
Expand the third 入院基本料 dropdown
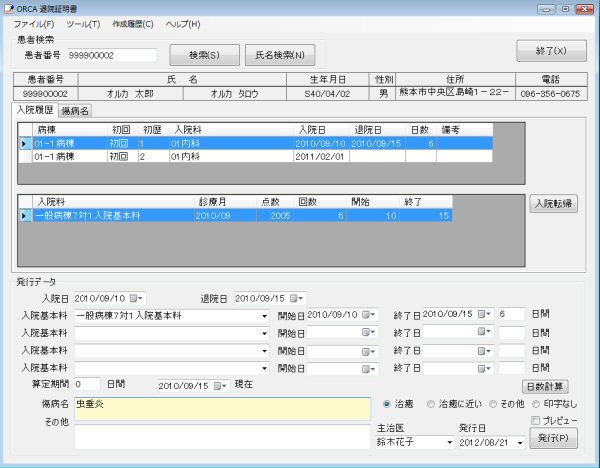coord(264,351)
